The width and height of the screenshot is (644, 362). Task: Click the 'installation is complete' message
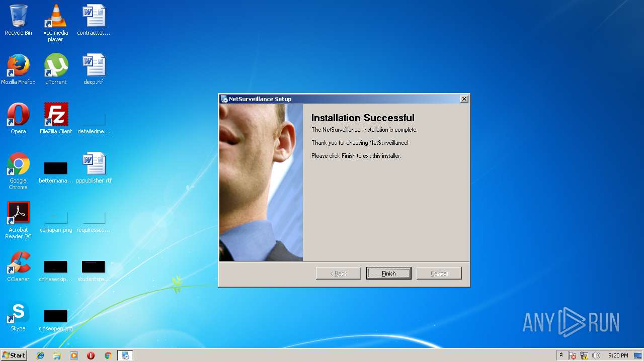364,130
